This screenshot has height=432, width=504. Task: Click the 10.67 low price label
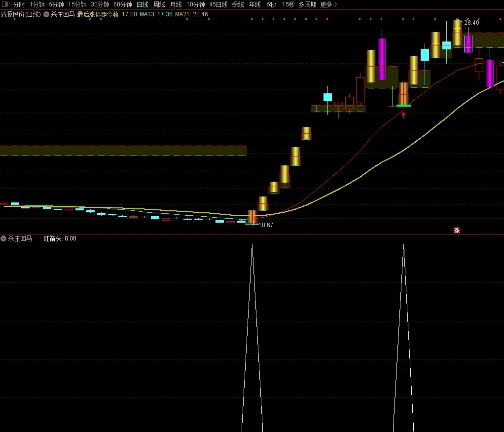click(x=266, y=225)
